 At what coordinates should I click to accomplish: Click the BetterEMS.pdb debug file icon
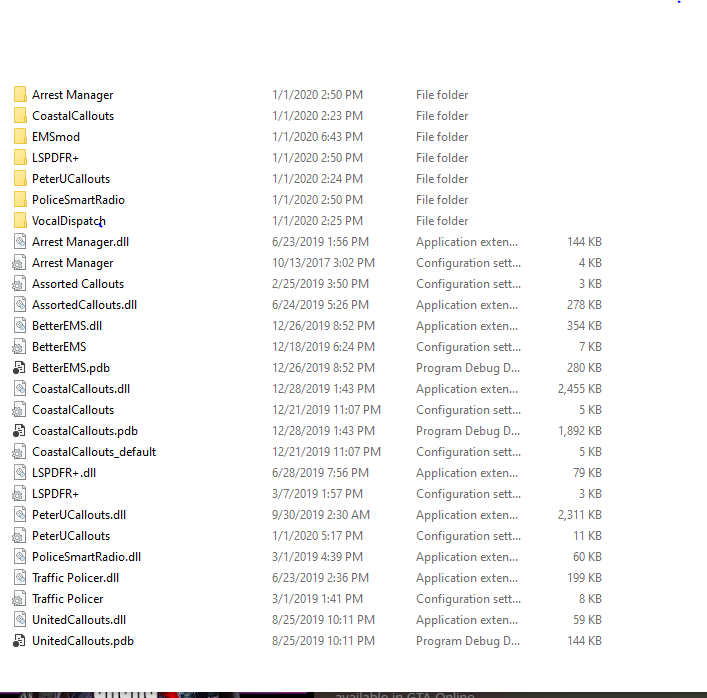(19, 368)
